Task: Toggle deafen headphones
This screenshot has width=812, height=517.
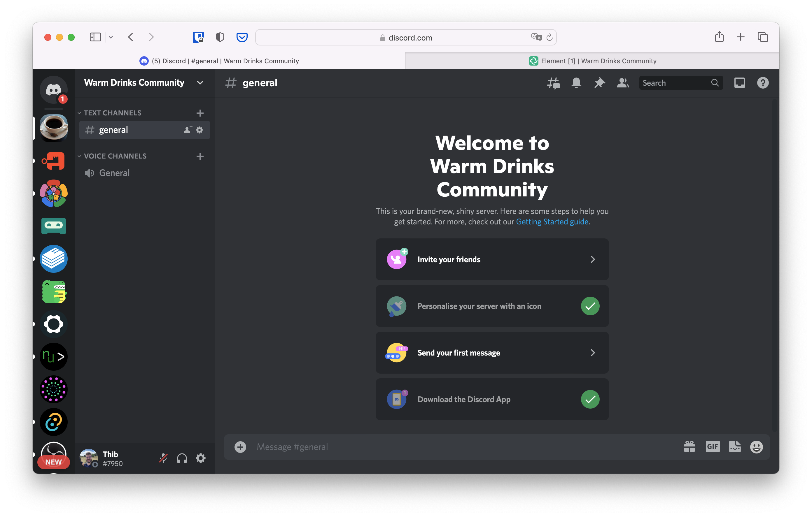Action: tap(182, 458)
